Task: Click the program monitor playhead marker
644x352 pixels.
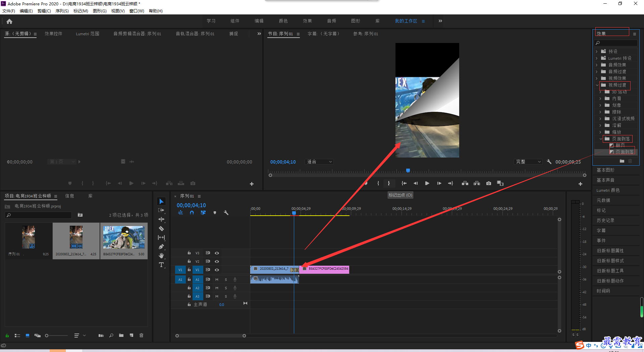Action: (x=408, y=171)
